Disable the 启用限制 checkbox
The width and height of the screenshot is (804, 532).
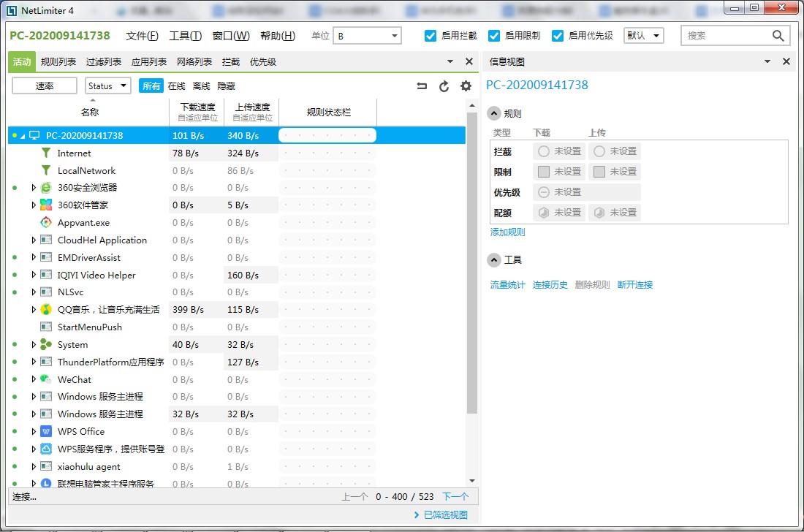point(495,35)
